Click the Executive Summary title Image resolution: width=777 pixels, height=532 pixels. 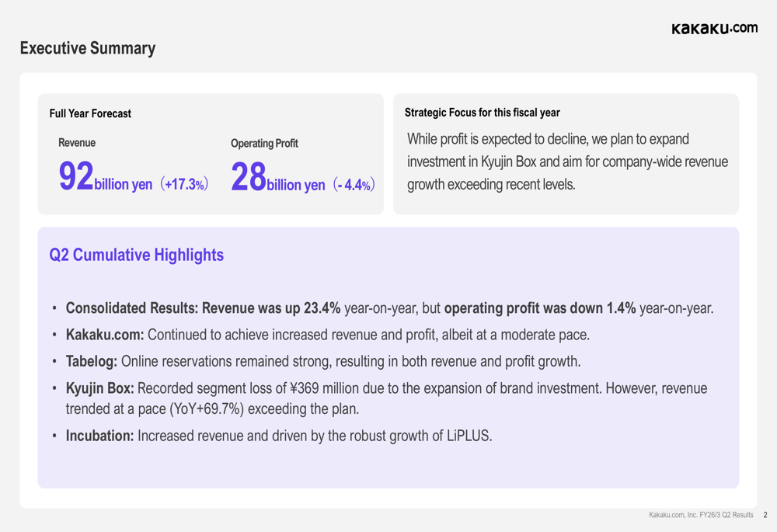point(87,48)
